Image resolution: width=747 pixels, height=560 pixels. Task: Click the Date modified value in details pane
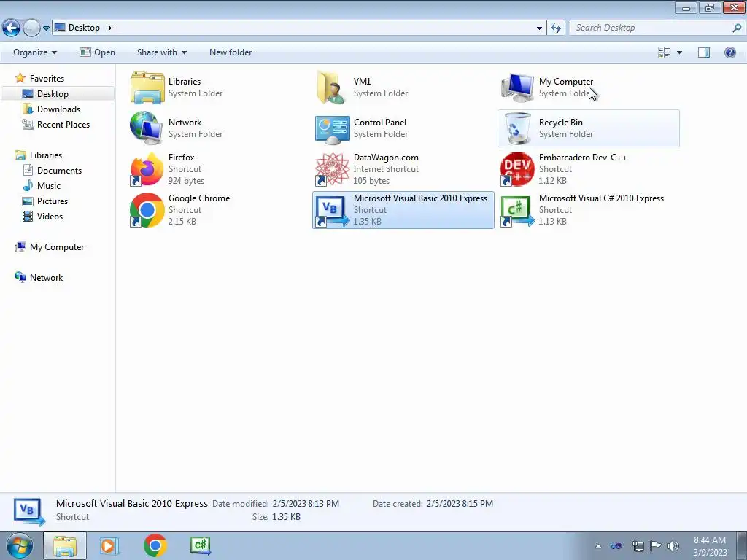(306, 504)
